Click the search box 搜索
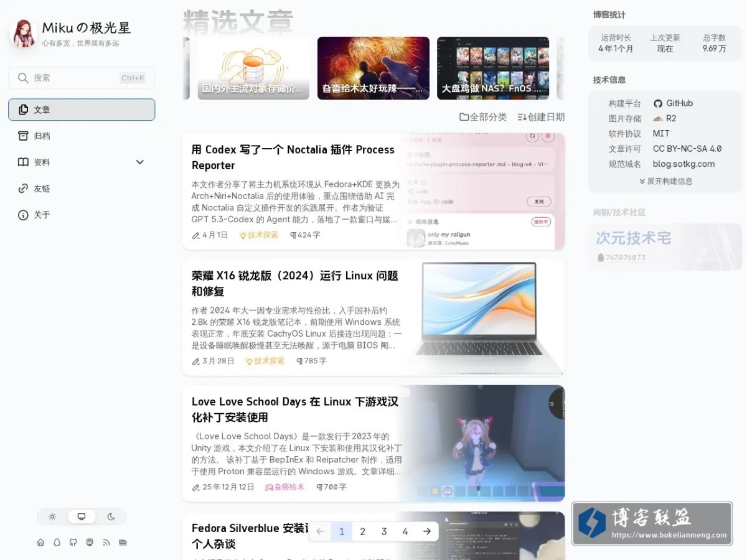This screenshot has height=560, width=747. 82,78
